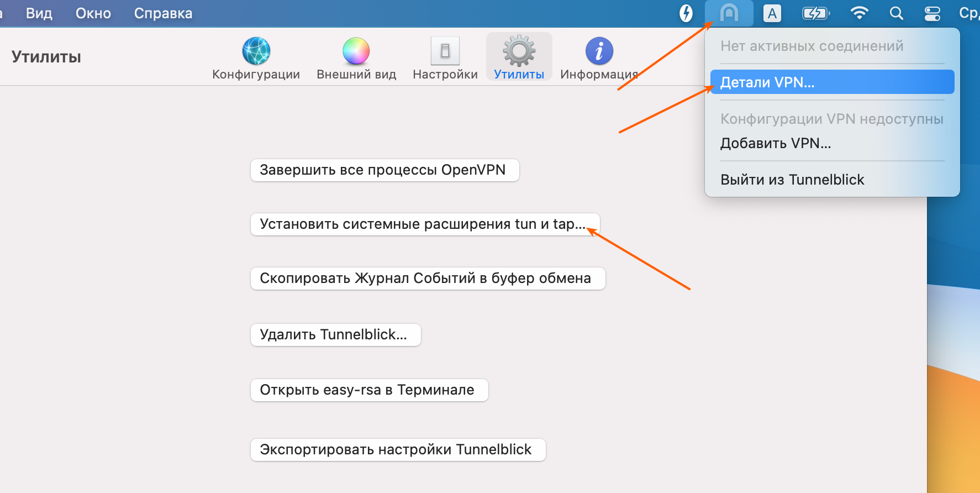Open the Справка menu

(163, 13)
